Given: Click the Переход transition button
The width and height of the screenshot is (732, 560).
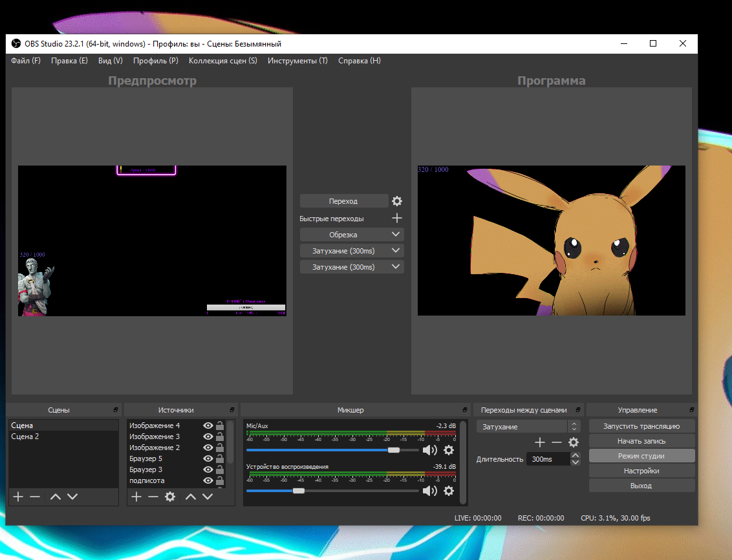Looking at the screenshot, I should (343, 201).
